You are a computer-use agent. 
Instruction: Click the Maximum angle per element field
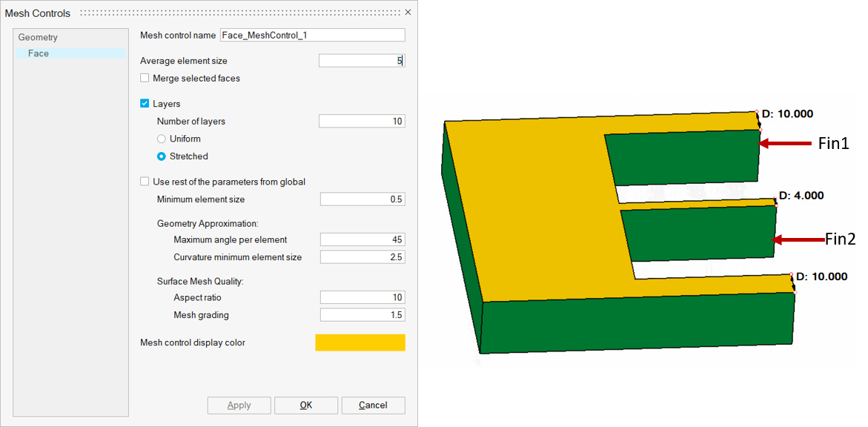click(x=362, y=239)
